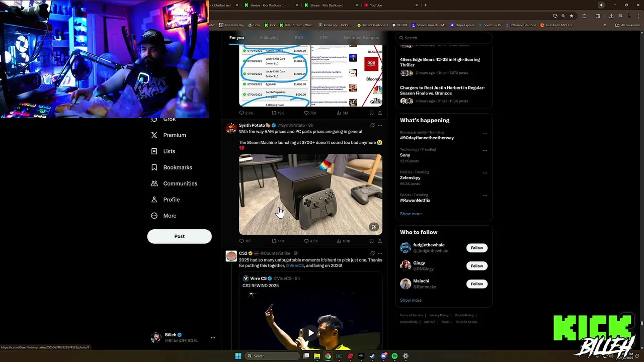Open the All Bookmarks folder

pyautogui.click(x=628, y=25)
